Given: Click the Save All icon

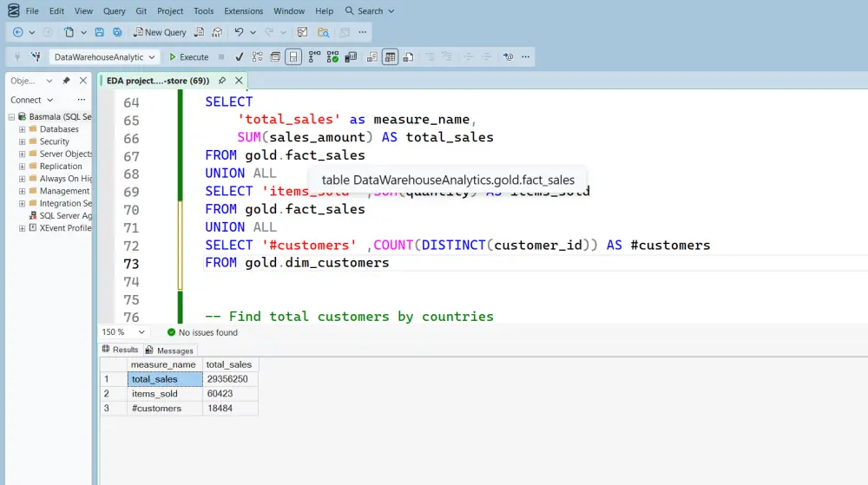Looking at the screenshot, I should click(x=117, y=32).
